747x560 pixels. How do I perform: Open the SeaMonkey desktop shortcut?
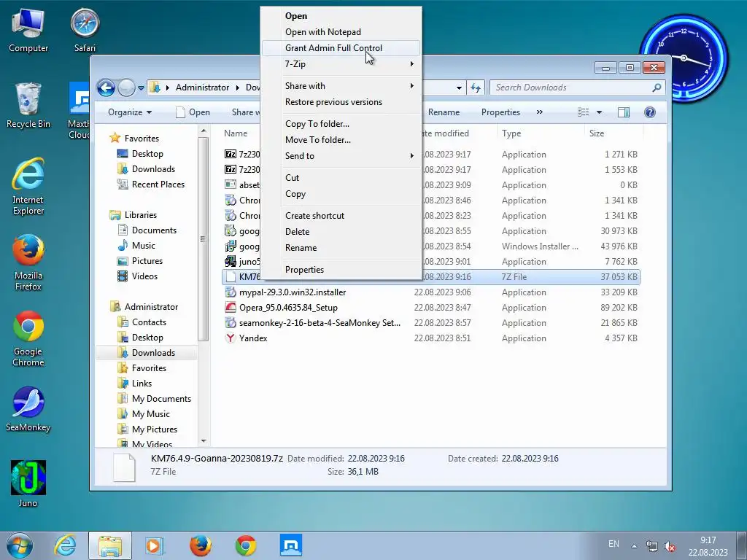[28, 409]
